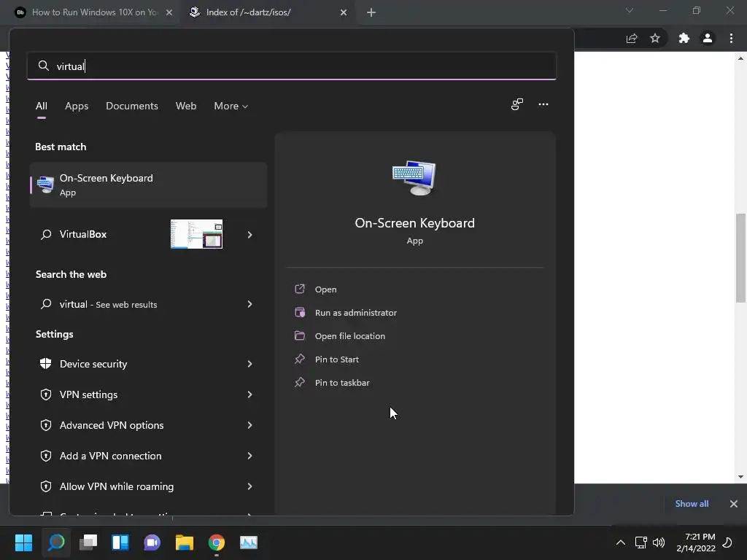The image size is (747, 560).
Task: Open Chrome profile avatar icon
Action: [708, 38]
